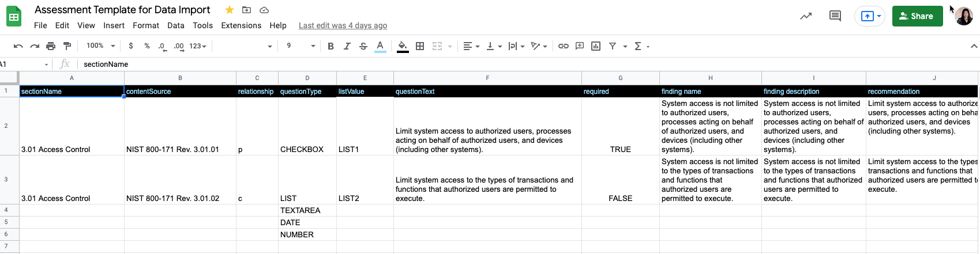Toggle italic formatting
The width and height of the screenshot is (980, 254).
(347, 46)
